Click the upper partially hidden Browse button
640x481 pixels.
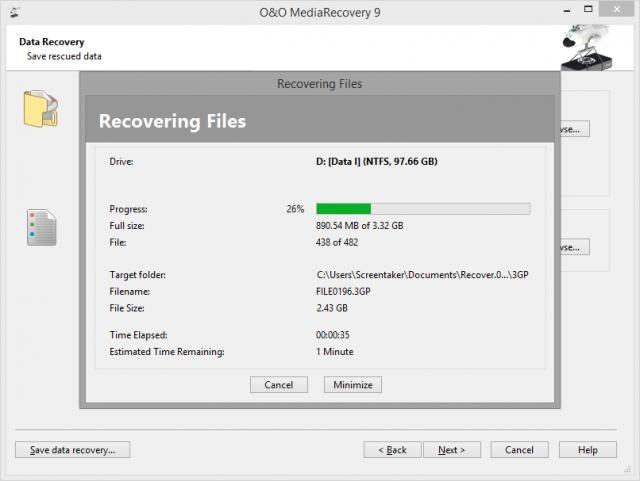[x=575, y=129]
